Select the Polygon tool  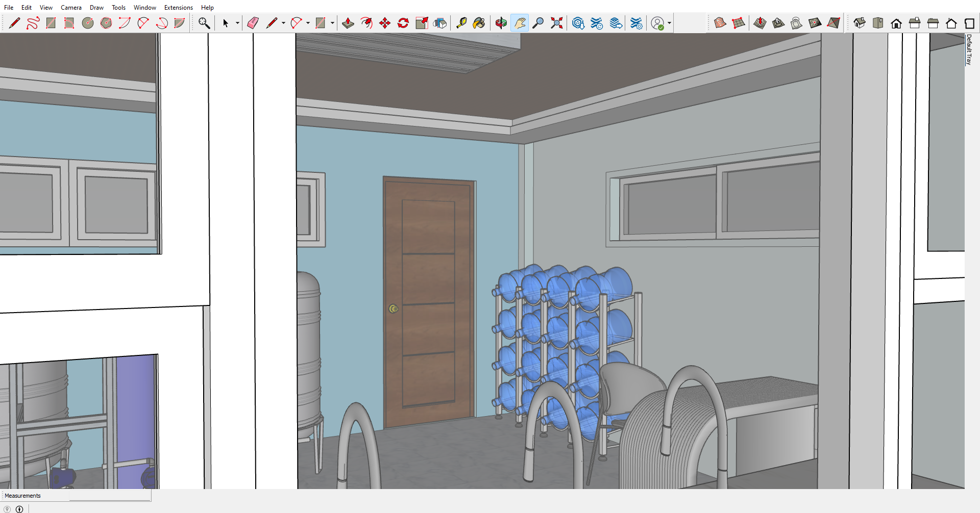[x=106, y=23]
